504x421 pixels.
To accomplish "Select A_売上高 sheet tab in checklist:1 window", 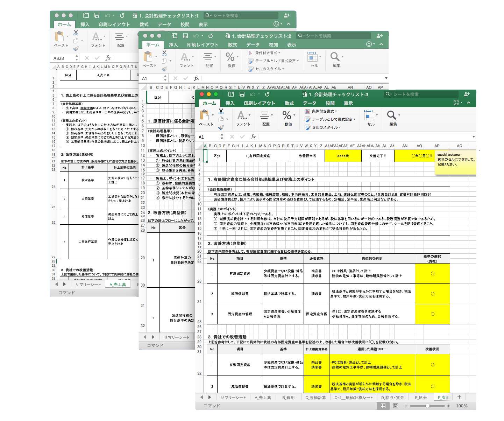I will pos(118,285).
